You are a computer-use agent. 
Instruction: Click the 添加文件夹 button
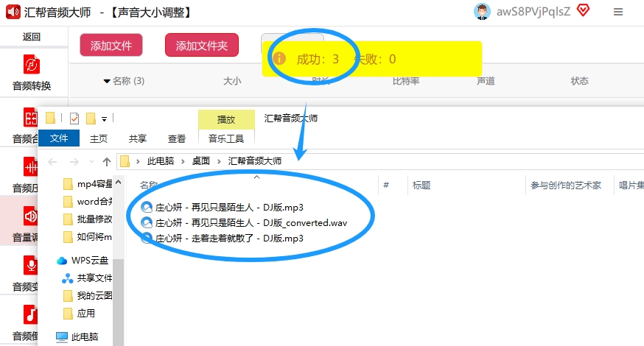(202, 45)
